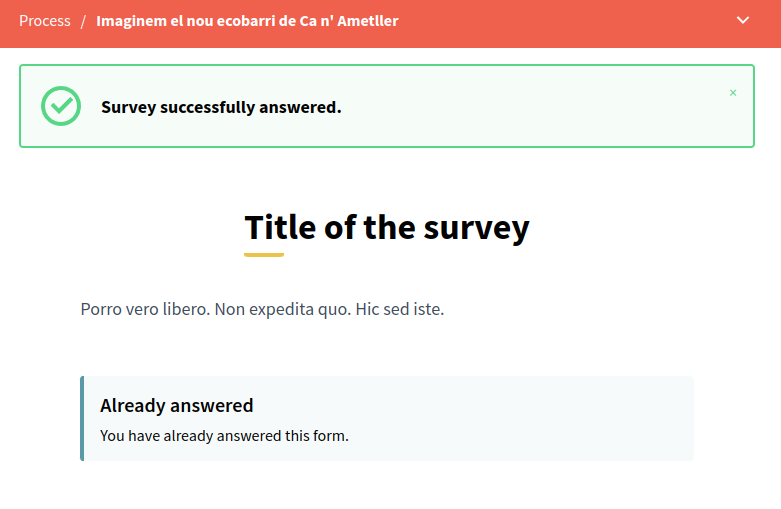Click the 'Already answered' heading
The height and width of the screenshot is (509, 781).
pyautogui.click(x=176, y=405)
